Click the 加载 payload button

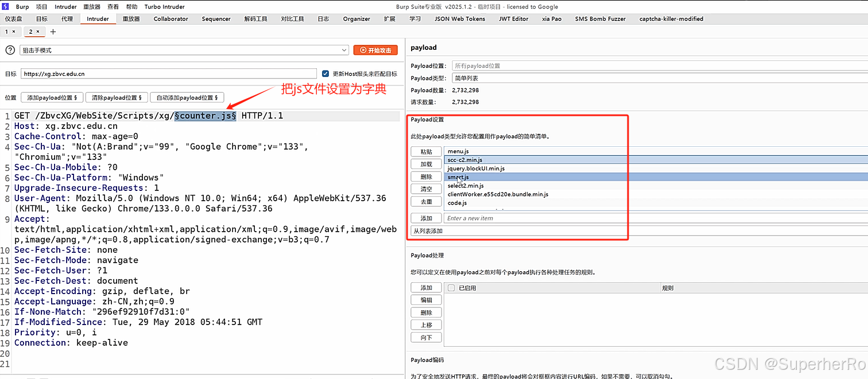click(426, 165)
